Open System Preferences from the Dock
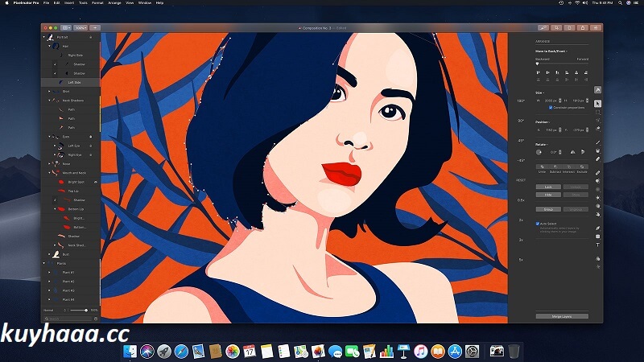 pos(473,352)
